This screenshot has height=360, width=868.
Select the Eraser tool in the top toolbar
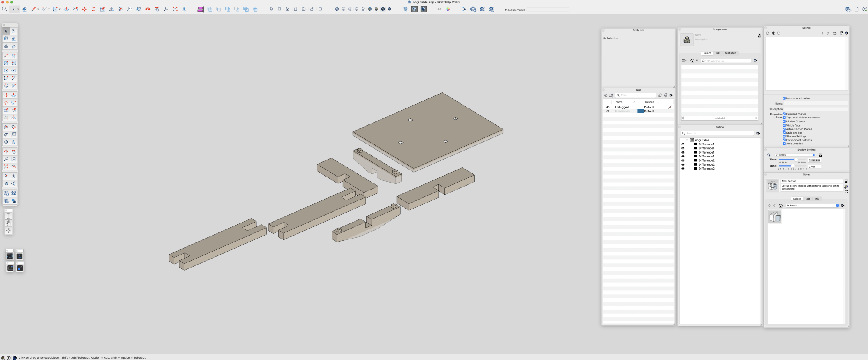(x=24, y=9)
